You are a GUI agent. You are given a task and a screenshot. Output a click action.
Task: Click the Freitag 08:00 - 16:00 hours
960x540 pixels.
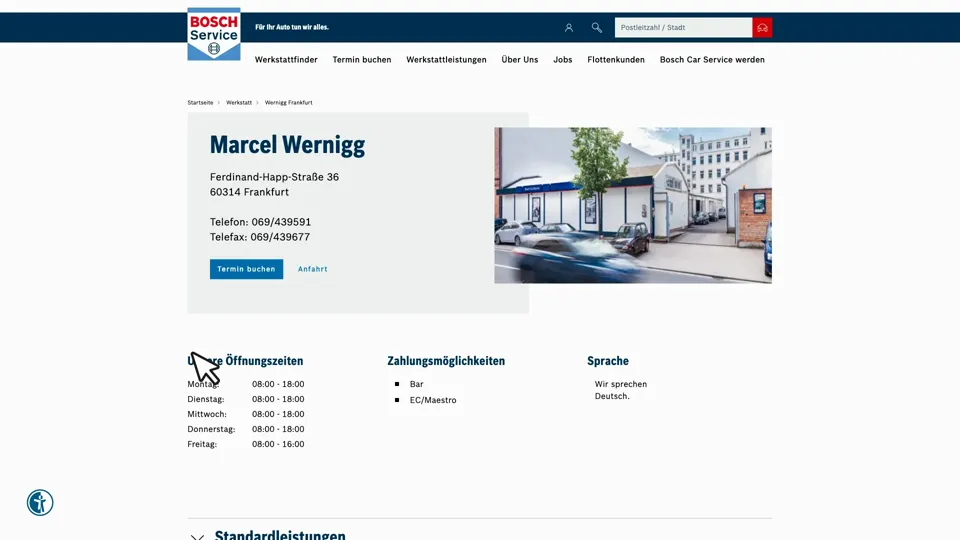(278, 444)
